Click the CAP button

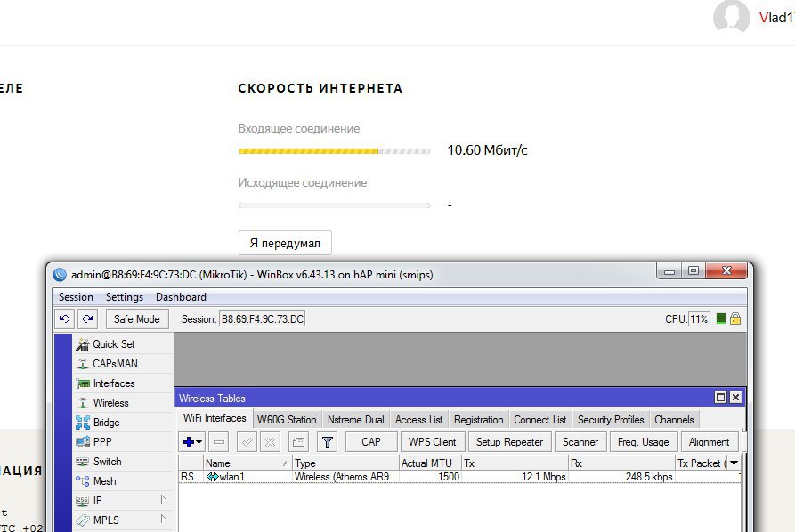(371, 442)
